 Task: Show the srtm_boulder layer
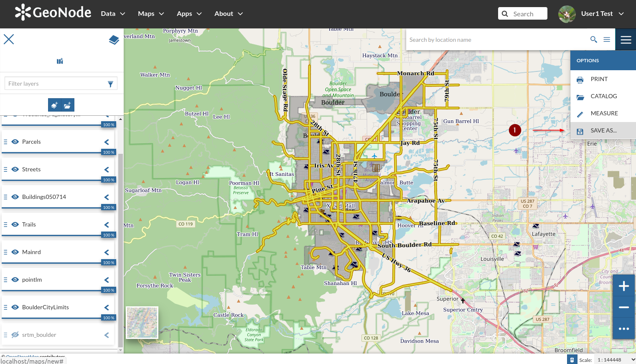click(x=15, y=335)
